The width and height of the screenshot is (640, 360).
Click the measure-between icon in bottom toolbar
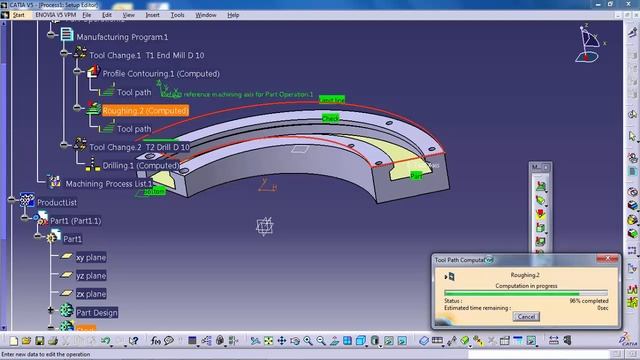pos(553,340)
